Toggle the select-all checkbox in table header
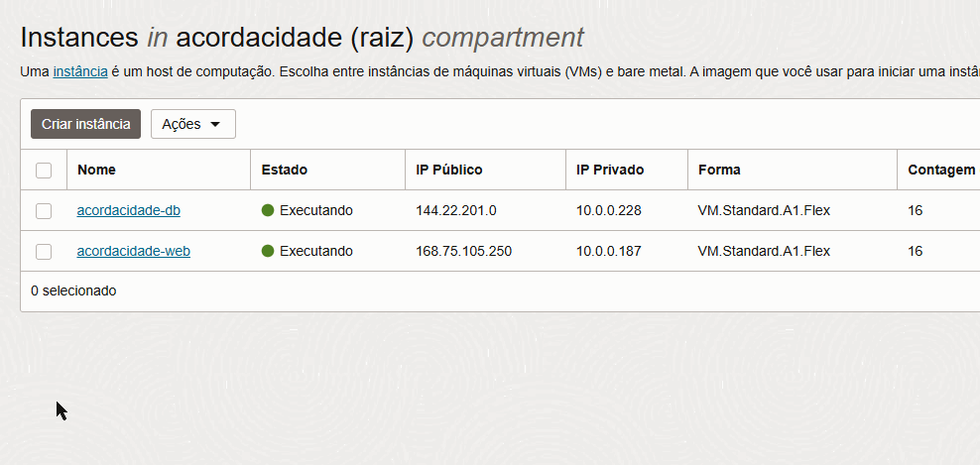Viewport: 980px width, 465px height. (x=44, y=170)
